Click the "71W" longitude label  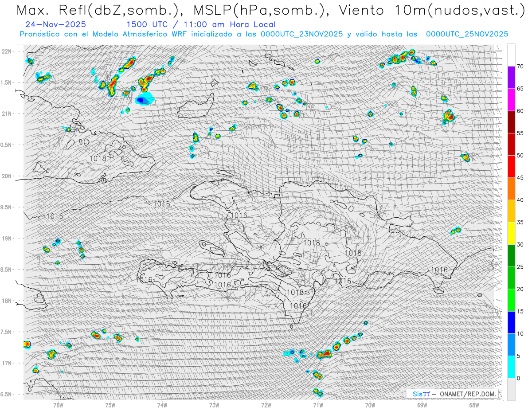point(318,405)
